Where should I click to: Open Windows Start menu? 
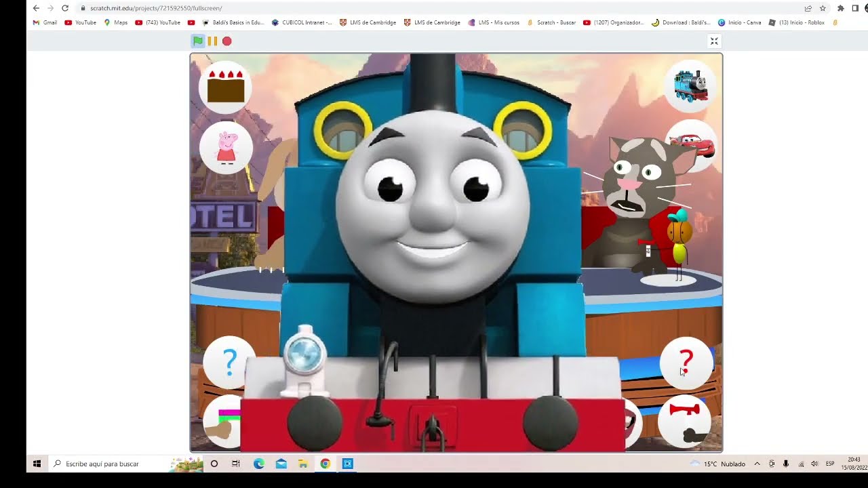37,464
